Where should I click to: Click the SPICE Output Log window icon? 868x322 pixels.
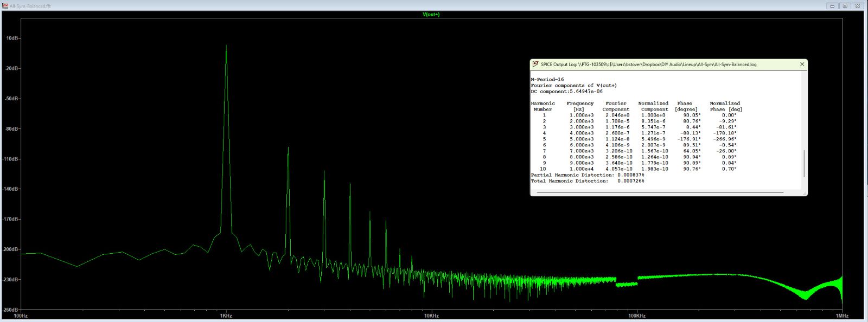click(x=535, y=64)
